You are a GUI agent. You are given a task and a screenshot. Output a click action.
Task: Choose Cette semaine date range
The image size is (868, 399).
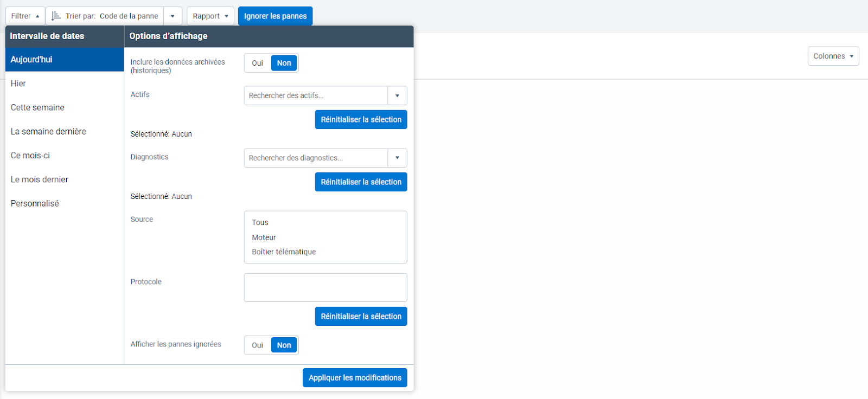65,107
